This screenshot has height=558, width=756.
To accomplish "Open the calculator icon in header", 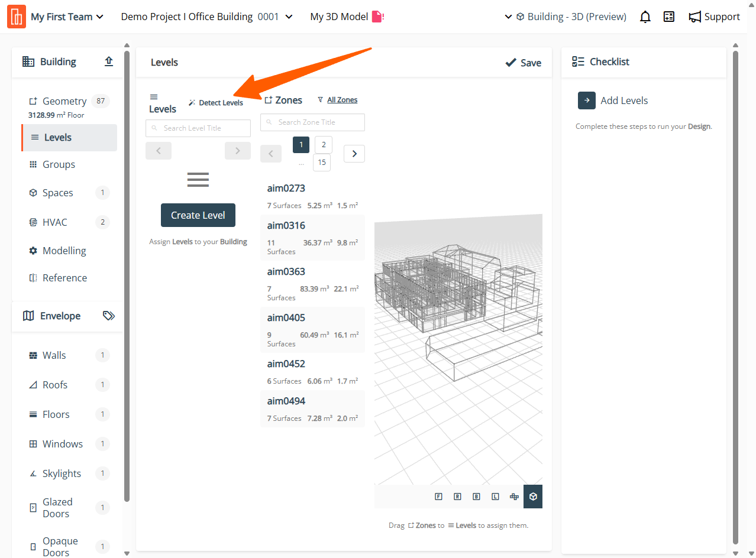I will pos(669,17).
